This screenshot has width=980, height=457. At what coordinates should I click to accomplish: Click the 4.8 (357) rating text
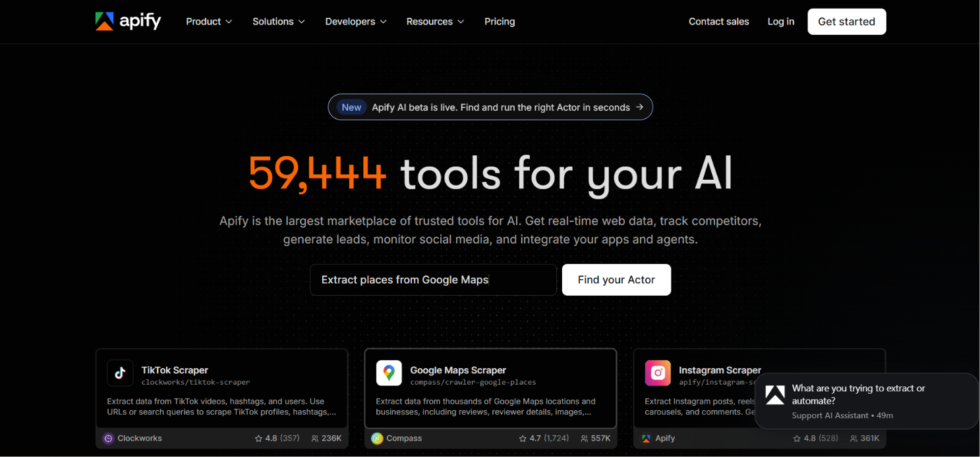(x=282, y=439)
